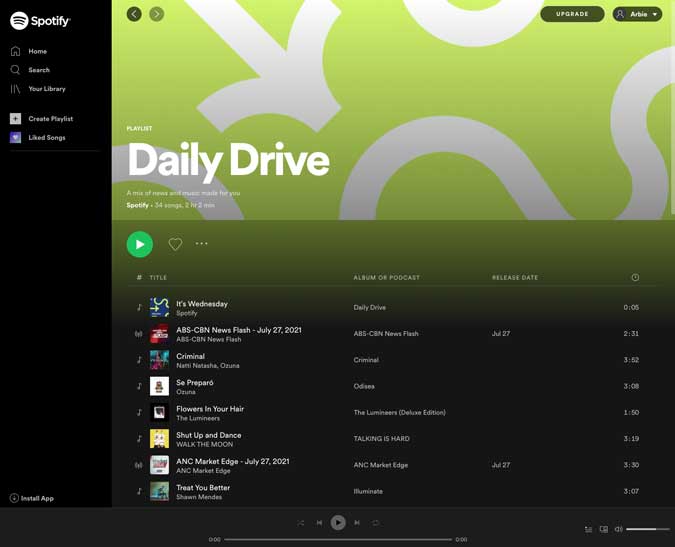The height and width of the screenshot is (547, 675).
Task: Click podcast icon beside ANC Market Edge
Action: coord(139,465)
